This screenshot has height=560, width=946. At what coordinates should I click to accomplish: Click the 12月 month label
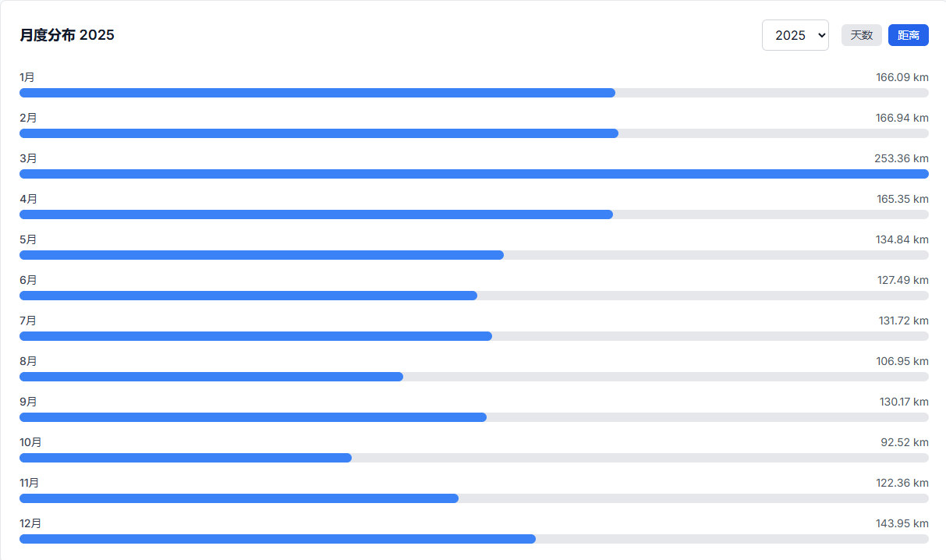click(x=30, y=523)
